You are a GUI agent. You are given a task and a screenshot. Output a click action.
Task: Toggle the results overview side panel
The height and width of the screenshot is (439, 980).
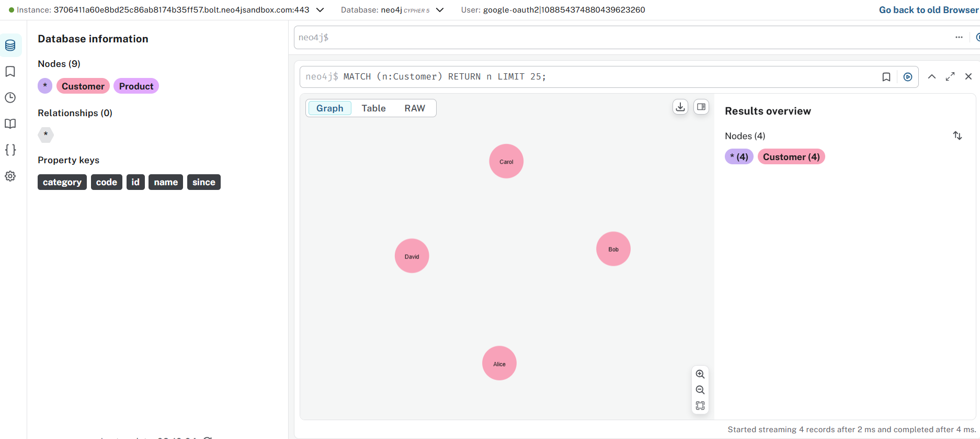point(701,107)
